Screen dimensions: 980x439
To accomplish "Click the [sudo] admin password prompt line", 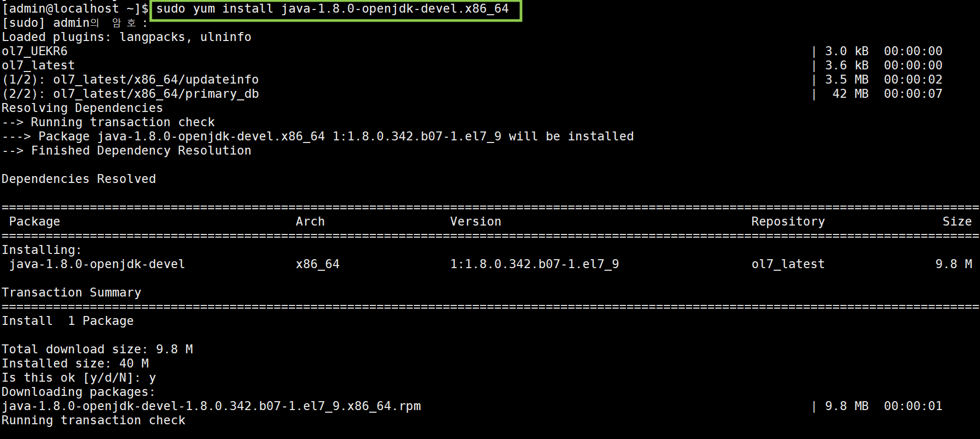I will point(75,23).
